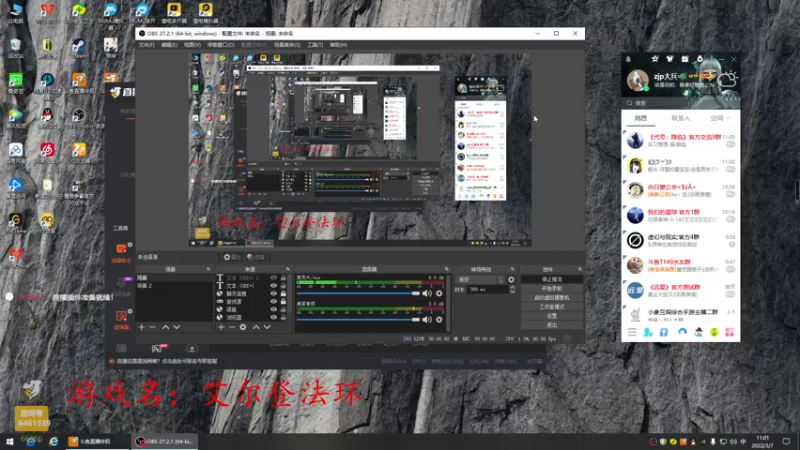Toggle 工作室模式 studio mode button
Screen dimensions: 800x450
click(x=552, y=307)
